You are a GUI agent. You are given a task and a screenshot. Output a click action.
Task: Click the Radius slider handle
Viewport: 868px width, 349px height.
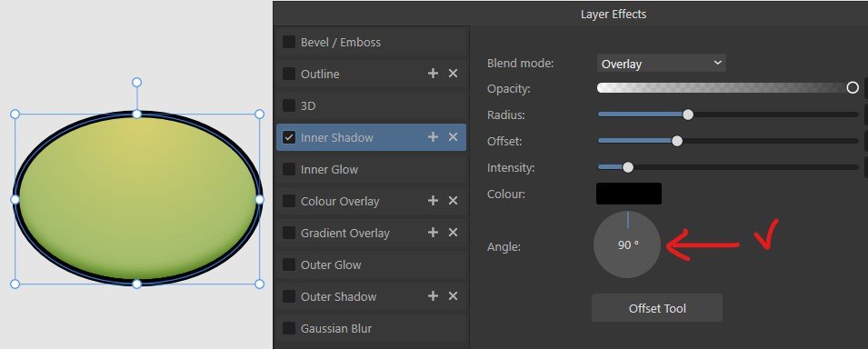click(688, 115)
